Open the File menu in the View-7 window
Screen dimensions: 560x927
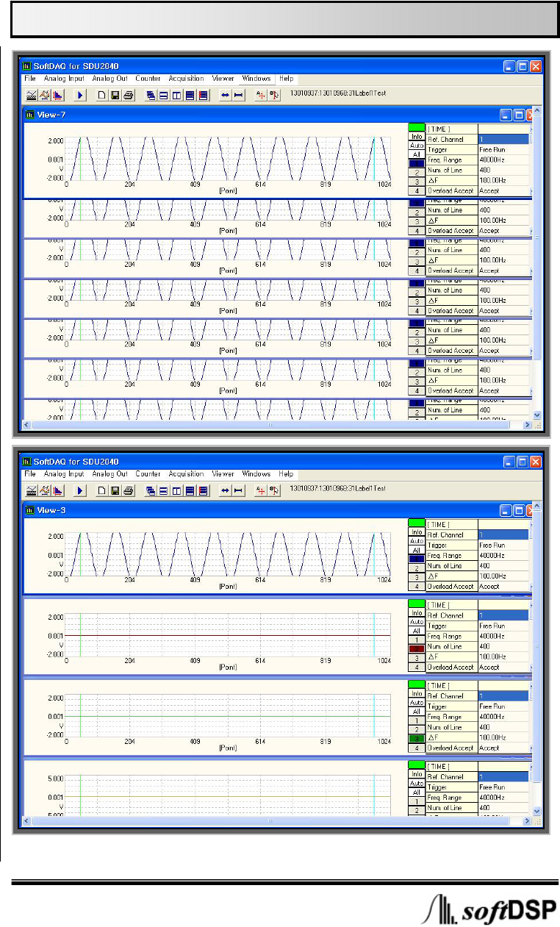tap(30, 79)
